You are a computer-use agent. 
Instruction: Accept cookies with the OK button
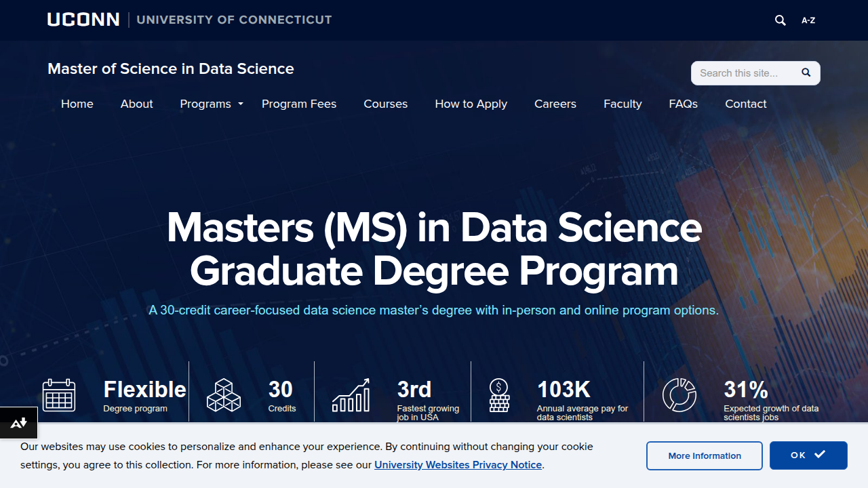coord(808,455)
